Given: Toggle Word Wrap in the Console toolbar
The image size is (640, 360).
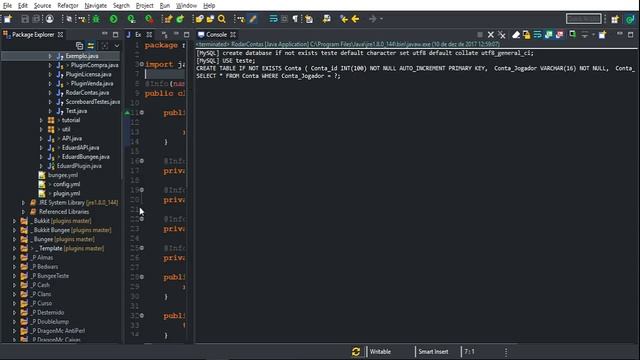Looking at the screenshot, I should click(538, 35).
